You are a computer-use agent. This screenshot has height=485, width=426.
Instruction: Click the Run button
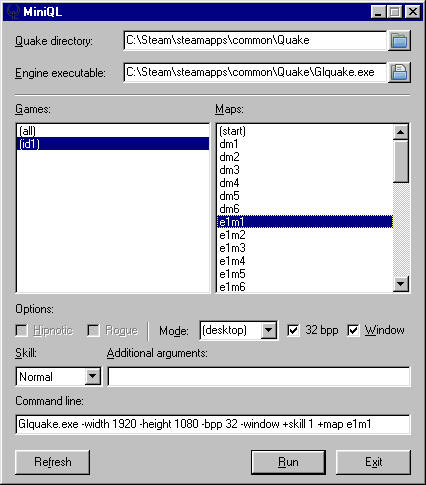click(x=288, y=462)
